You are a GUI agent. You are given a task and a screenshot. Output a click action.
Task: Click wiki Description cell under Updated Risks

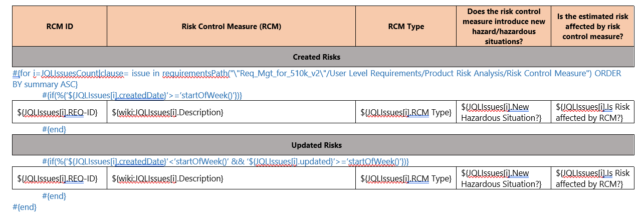point(231,178)
